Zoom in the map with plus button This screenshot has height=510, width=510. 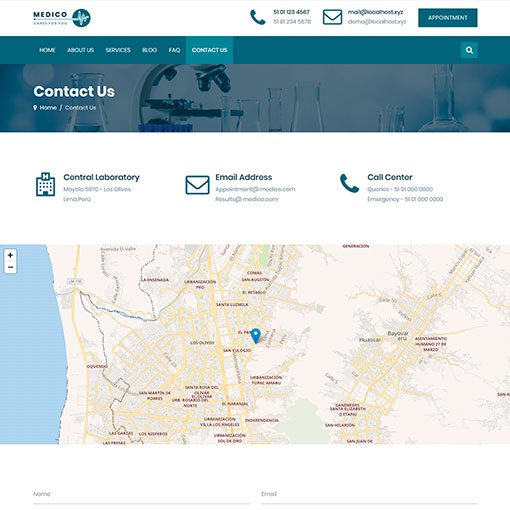pyautogui.click(x=10, y=255)
